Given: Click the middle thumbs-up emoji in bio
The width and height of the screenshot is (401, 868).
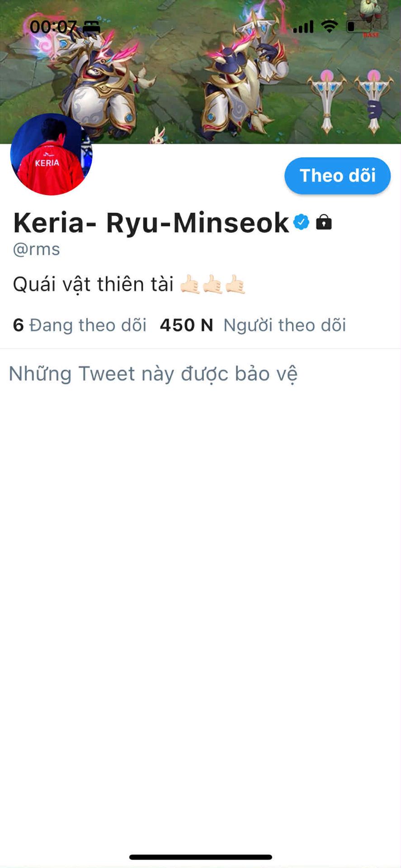Looking at the screenshot, I should coord(212,284).
